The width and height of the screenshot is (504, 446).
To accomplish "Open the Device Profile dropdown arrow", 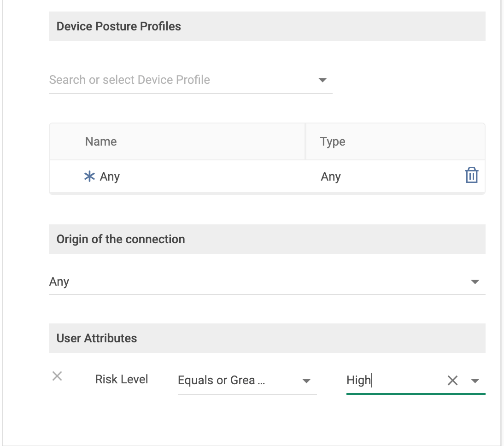I will point(322,80).
